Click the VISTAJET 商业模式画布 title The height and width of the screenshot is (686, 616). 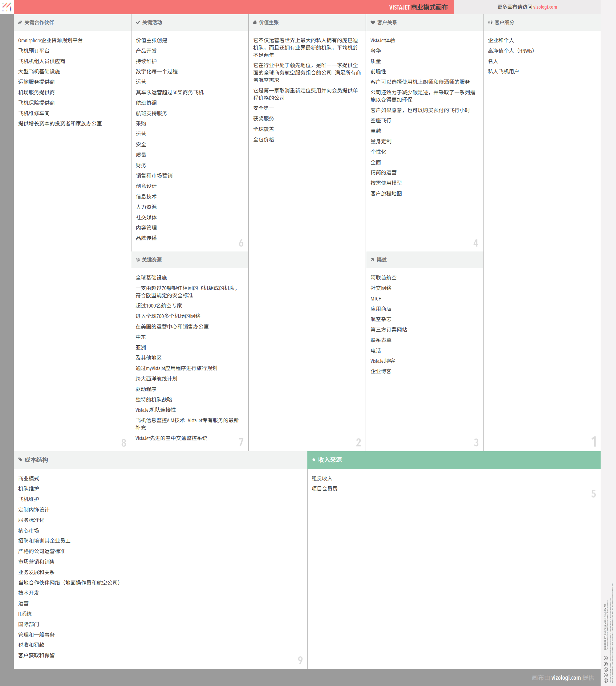[418, 7]
